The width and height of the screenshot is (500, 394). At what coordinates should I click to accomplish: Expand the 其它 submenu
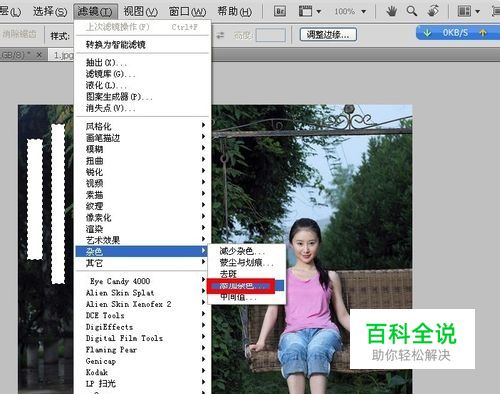[x=143, y=263]
